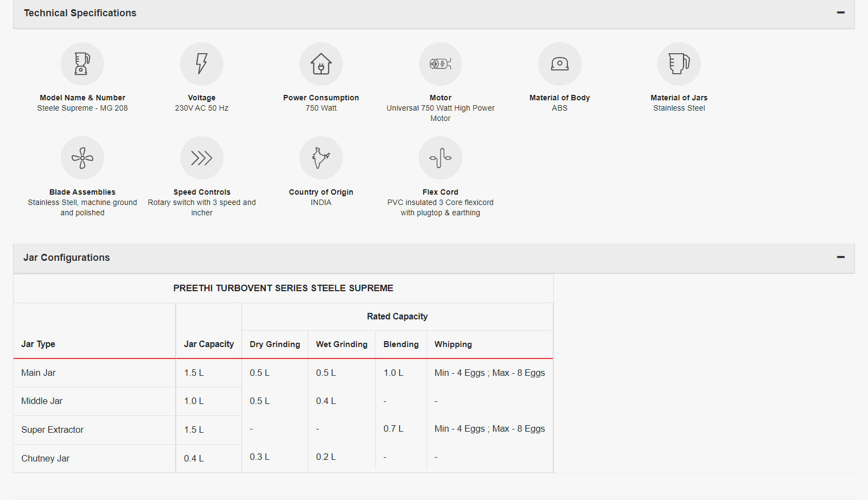Click the 'Jar Type' column header
The image size is (868, 500).
click(x=38, y=344)
